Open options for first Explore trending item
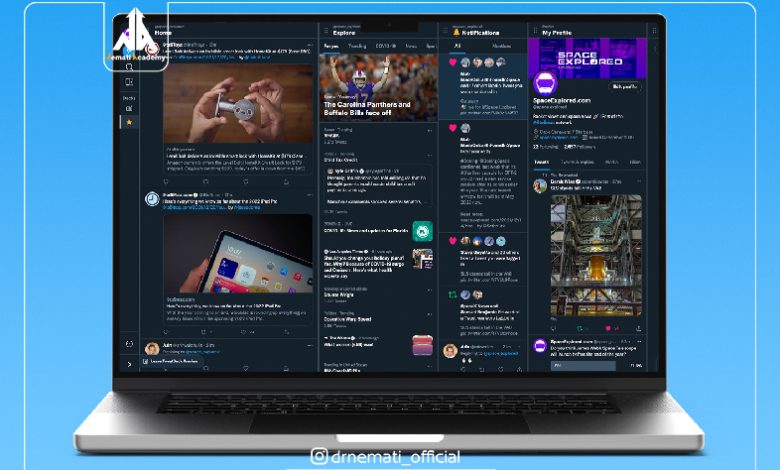 (429, 130)
